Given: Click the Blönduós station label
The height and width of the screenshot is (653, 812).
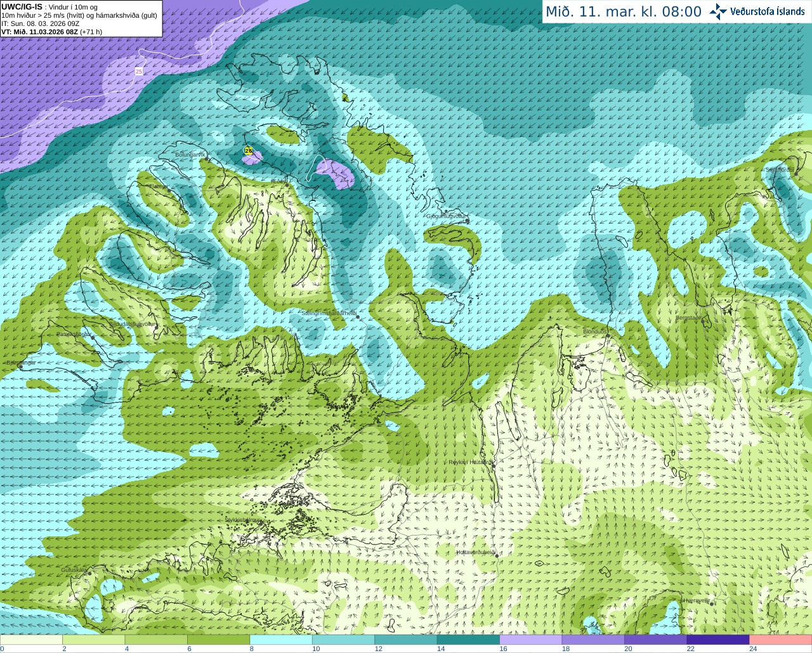Looking at the screenshot, I should tap(595, 332).
